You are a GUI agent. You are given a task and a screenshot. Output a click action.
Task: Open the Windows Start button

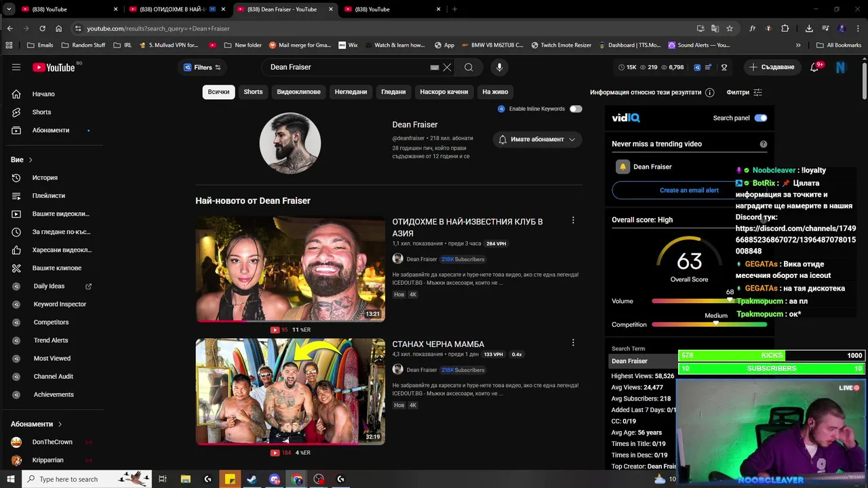pyautogui.click(x=10, y=479)
